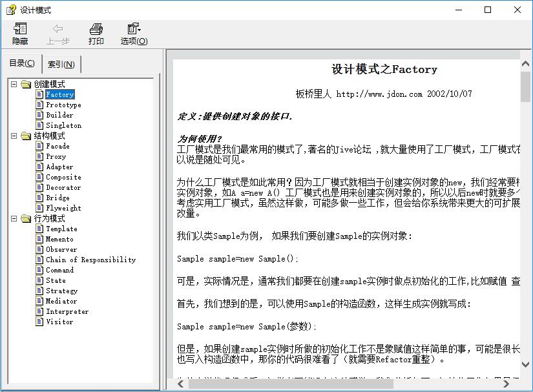Screen dimensions: 533x392
Task: Open the Composite topic
Action: point(63,177)
